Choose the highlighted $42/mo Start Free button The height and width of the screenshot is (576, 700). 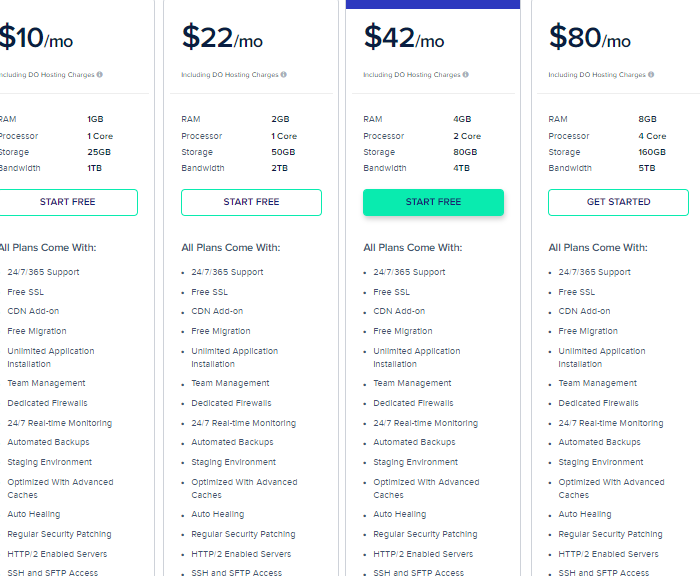[x=433, y=202]
